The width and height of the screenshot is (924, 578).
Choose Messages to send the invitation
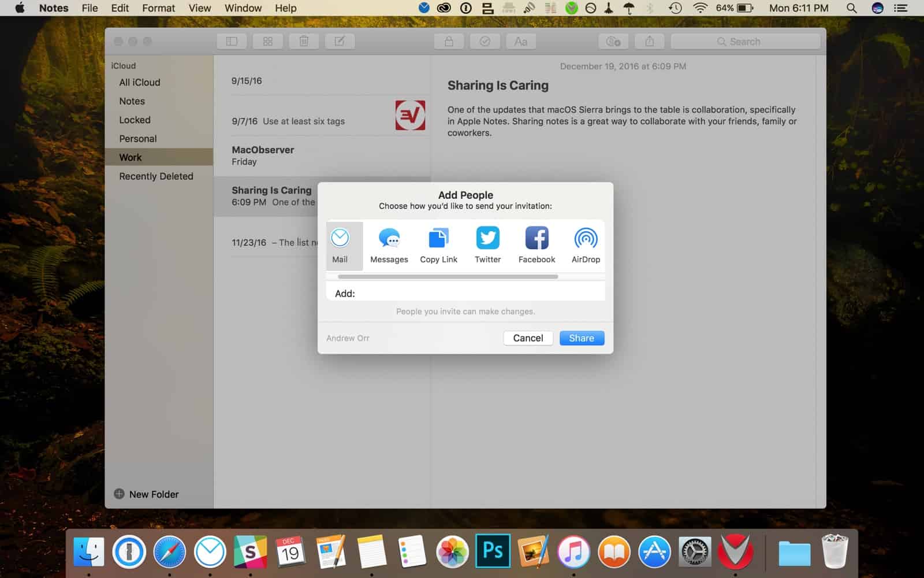[x=389, y=246]
